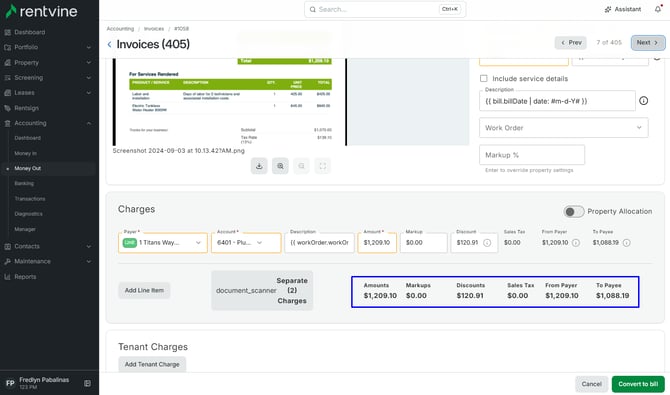Expand the Maintenance sidebar menu
This screenshot has width=670, height=395.
click(x=88, y=262)
